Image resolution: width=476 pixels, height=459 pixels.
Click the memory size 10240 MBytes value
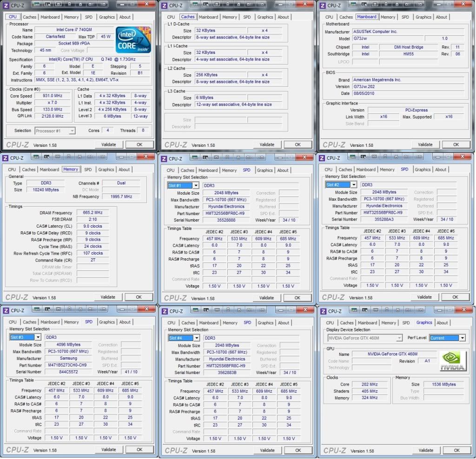[46, 190]
